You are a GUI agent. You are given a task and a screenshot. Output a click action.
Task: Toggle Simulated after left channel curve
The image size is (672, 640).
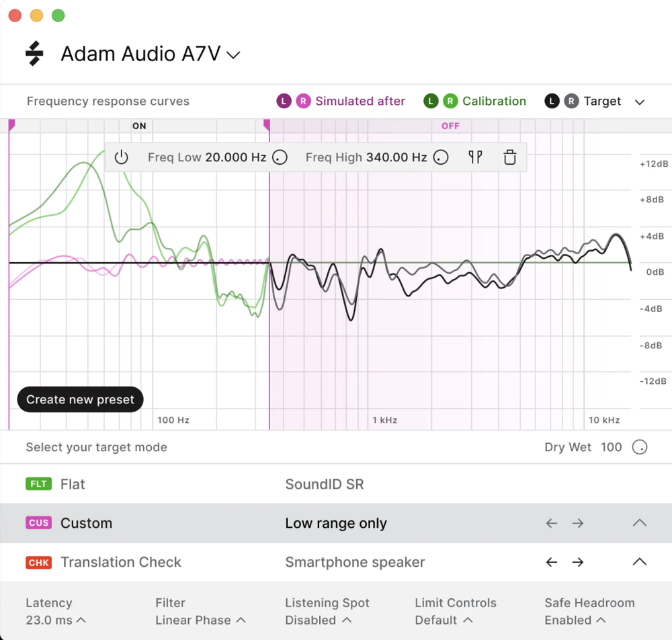point(284,101)
